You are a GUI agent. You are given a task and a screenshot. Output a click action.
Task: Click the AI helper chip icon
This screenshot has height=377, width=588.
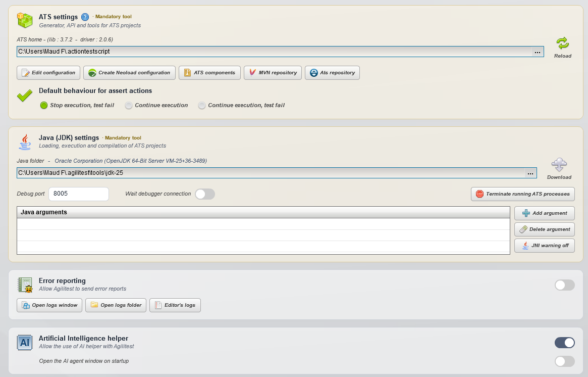[25, 343]
